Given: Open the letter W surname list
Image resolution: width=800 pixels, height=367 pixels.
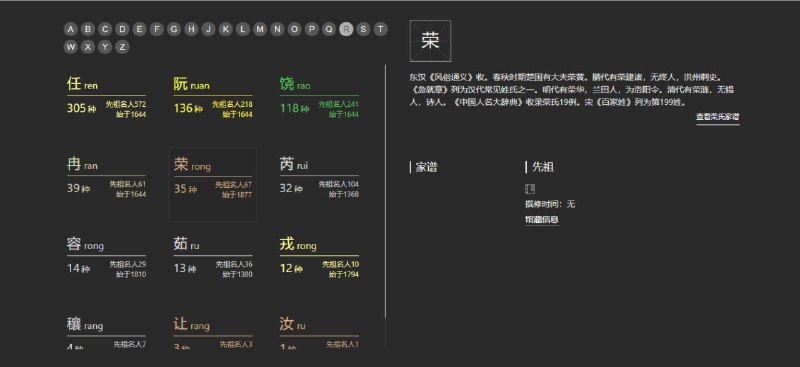Looking at the screenshot, I should pos(71,47).
